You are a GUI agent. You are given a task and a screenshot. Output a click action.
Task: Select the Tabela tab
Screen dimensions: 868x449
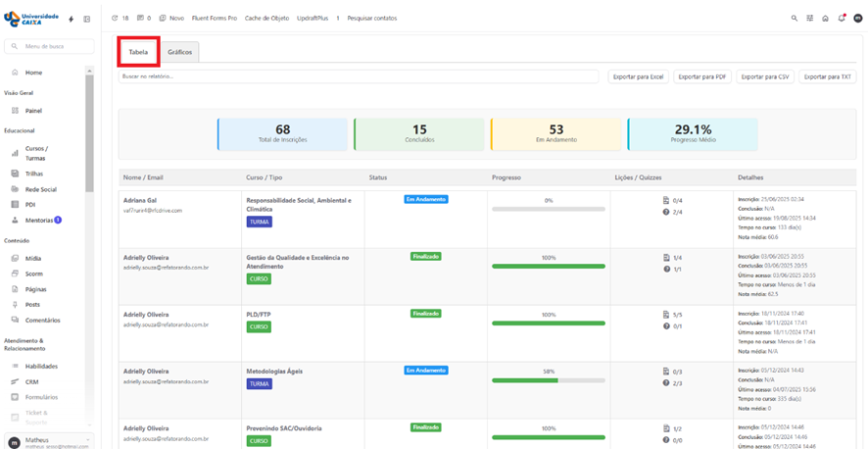tap(138, 52)
